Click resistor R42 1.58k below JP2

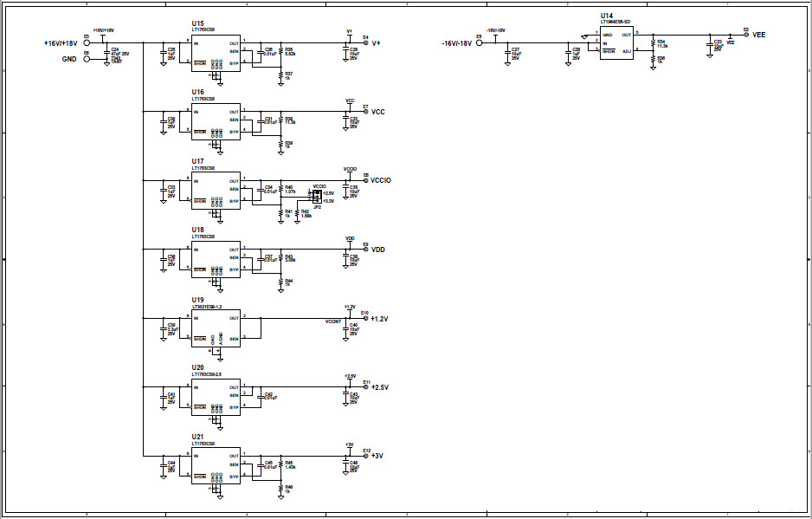pos(297,213)
